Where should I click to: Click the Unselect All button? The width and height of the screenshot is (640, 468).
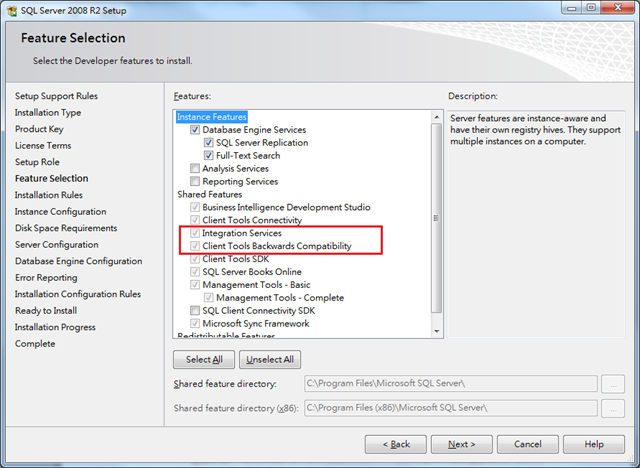tap(270, 359)
